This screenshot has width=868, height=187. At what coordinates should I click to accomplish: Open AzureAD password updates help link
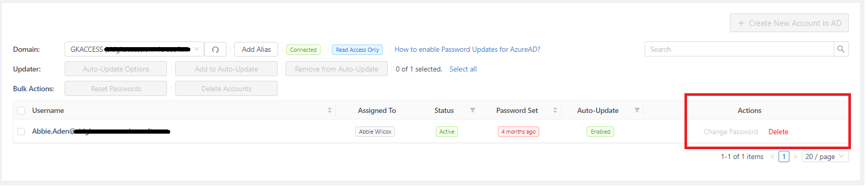click(467, 49)
